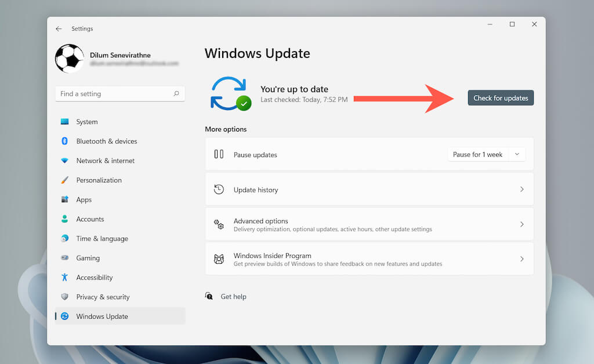Screen dimensions: 594x364
Task: Click the Check for updates button
Action: [x=501, y=98]
